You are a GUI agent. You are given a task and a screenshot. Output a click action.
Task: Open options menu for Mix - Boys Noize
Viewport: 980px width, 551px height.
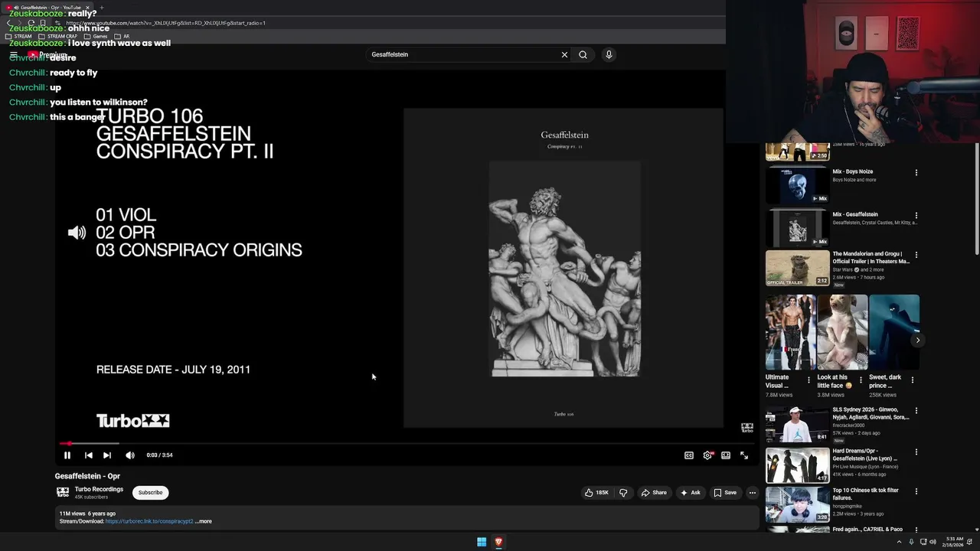tap(916, 173)
